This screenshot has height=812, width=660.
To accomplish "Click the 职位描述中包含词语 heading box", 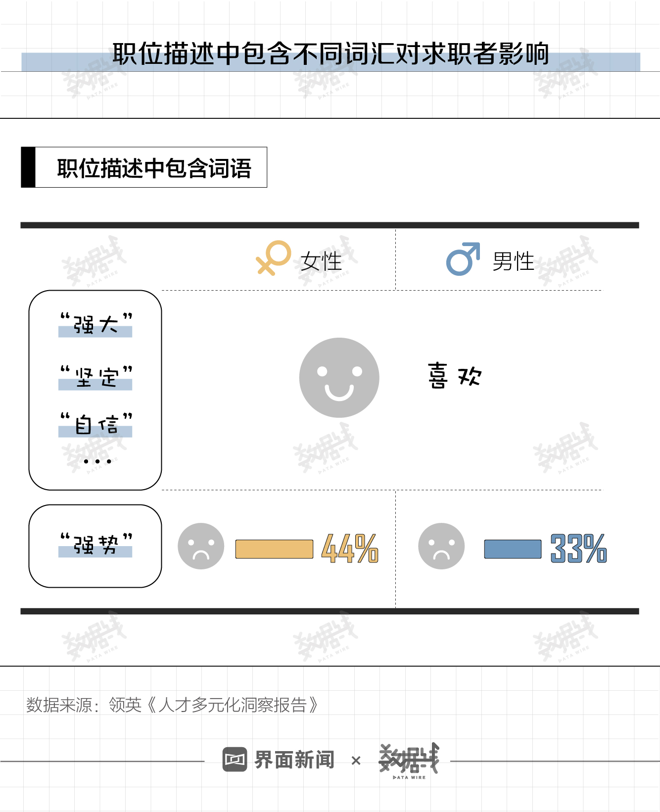I will pyautogui.click(x=144, y=167).
